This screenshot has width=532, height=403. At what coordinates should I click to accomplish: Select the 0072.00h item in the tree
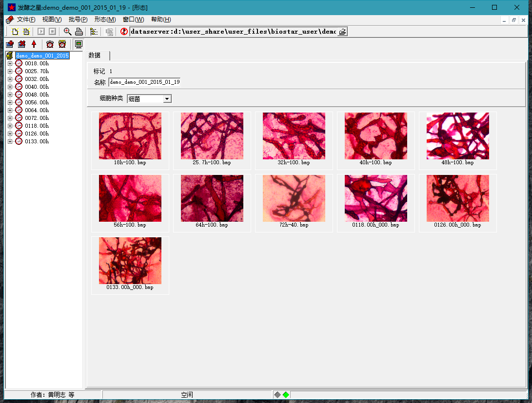37,118
